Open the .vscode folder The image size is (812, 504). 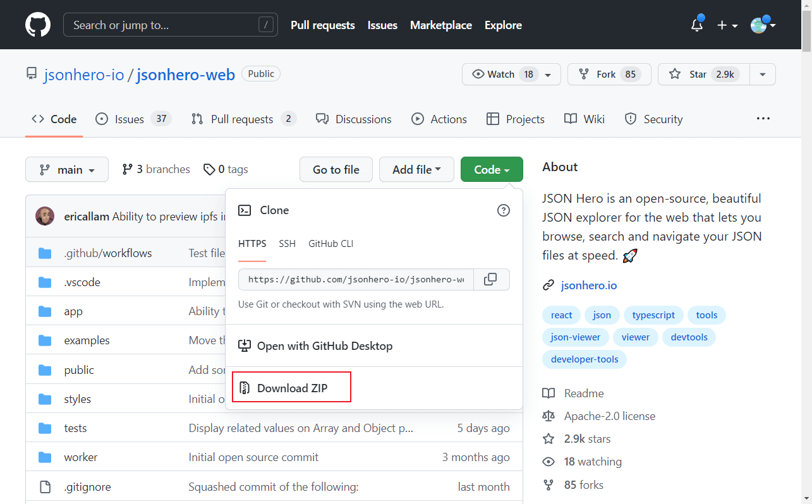pos(82,282)
